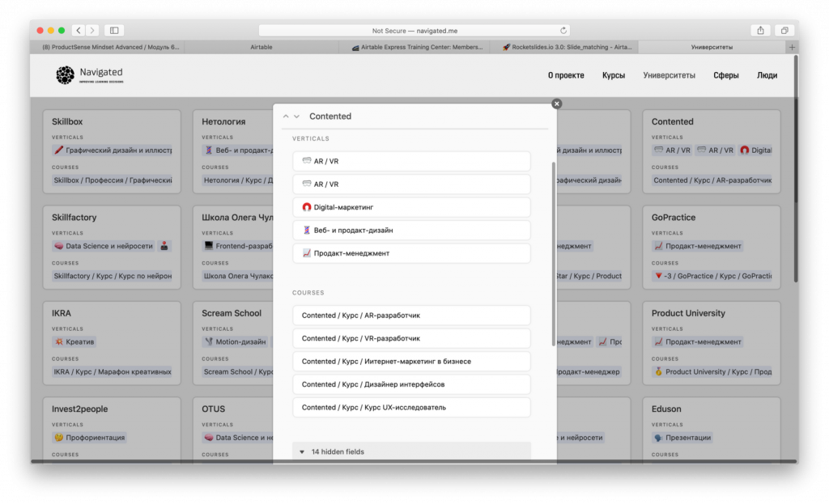Screen dimensions: 829x504
Task: Reload the page with refresh icon
Action: [563, 31]
